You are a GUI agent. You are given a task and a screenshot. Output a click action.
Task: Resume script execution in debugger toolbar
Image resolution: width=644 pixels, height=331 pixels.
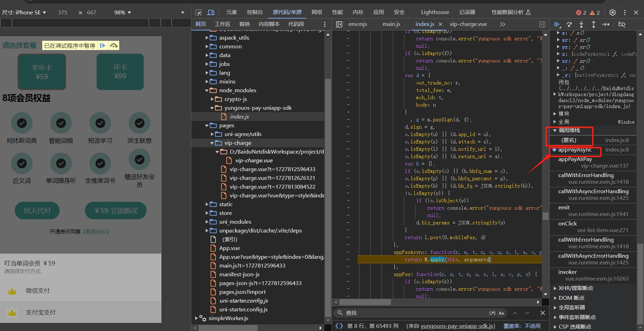click(x=557, y=24)
